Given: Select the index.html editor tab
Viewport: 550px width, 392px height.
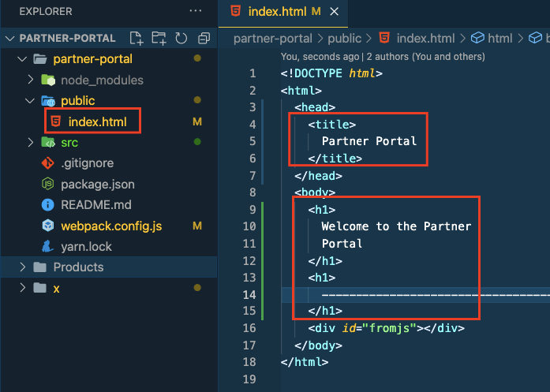Looking at the screenshot, I should tap(283, 13).
